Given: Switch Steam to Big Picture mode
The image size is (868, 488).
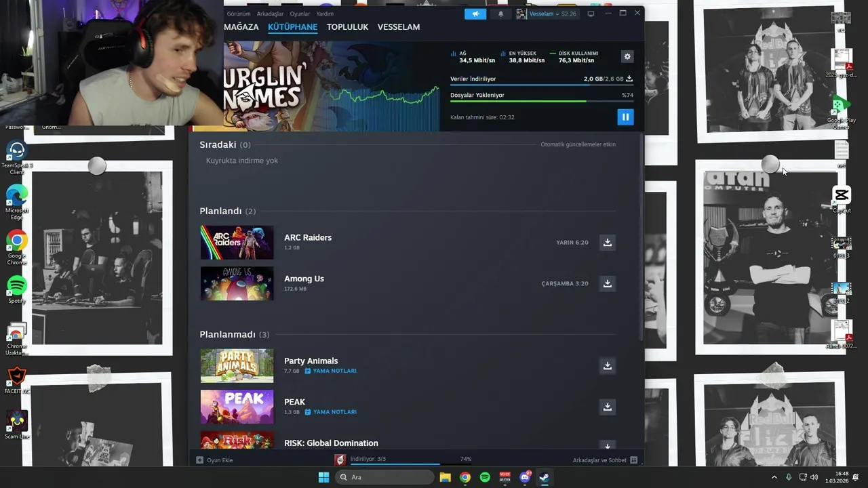Looking at the screenshot, I should 591,14.
